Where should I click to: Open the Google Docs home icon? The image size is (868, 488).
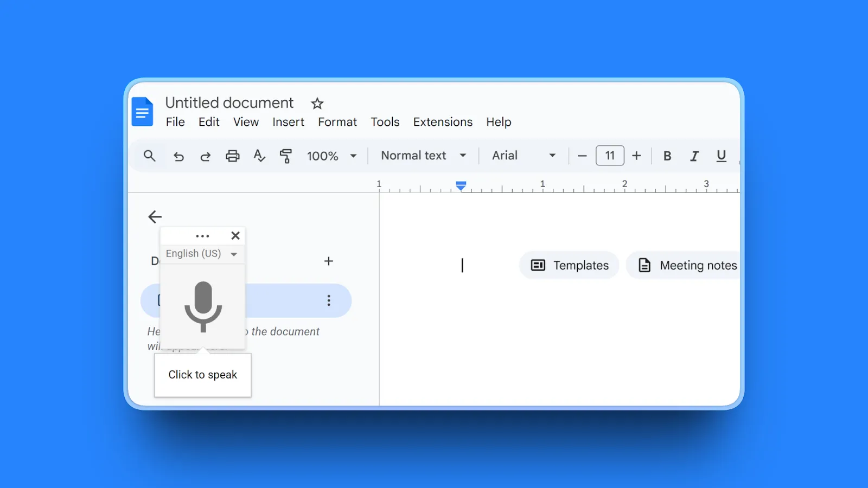tap(142, 111)
